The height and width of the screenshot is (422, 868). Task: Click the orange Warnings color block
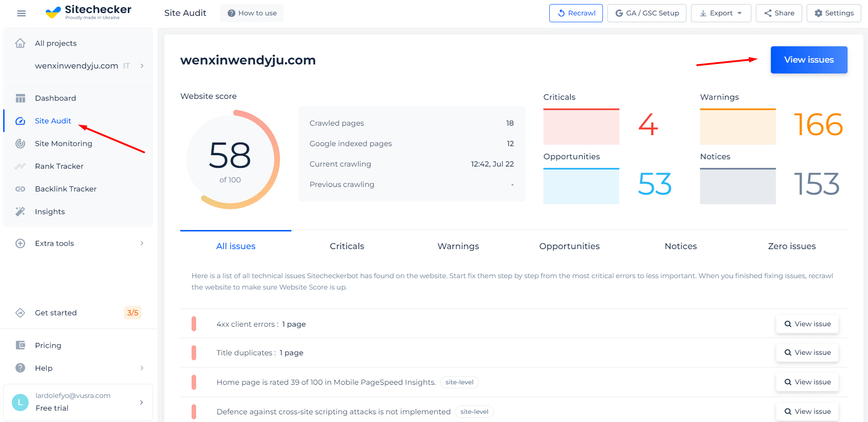pos(738,127)
